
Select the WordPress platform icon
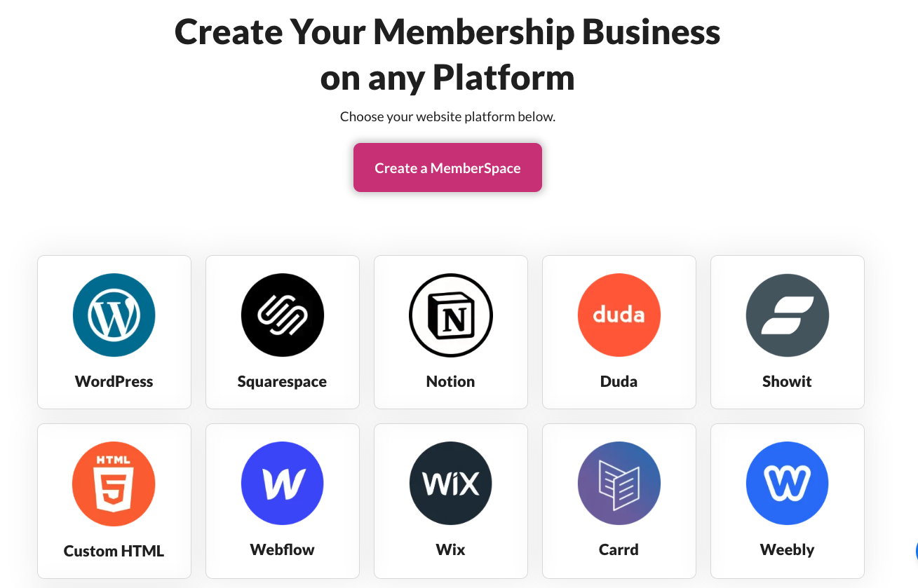114,315
